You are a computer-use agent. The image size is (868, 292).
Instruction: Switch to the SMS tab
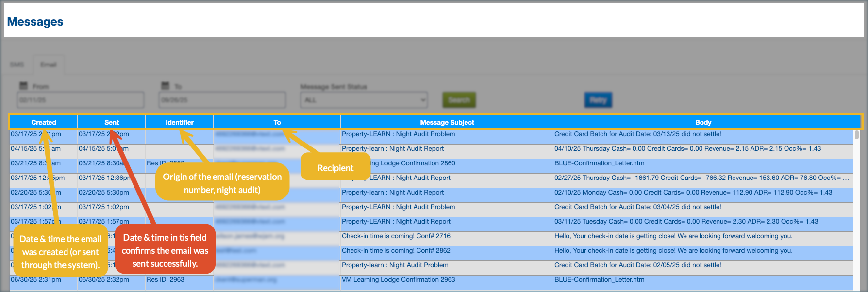pyautogui.click(x=17, y=65)
